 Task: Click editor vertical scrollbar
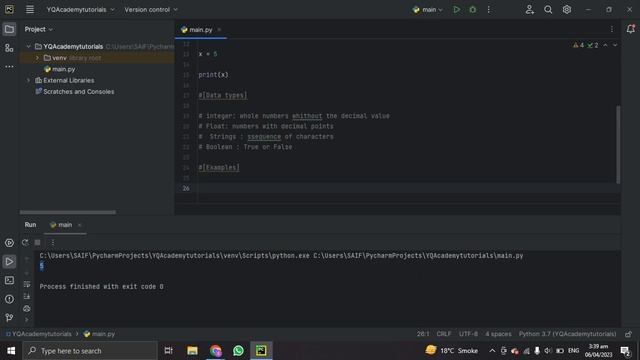(x=618, y=144)
